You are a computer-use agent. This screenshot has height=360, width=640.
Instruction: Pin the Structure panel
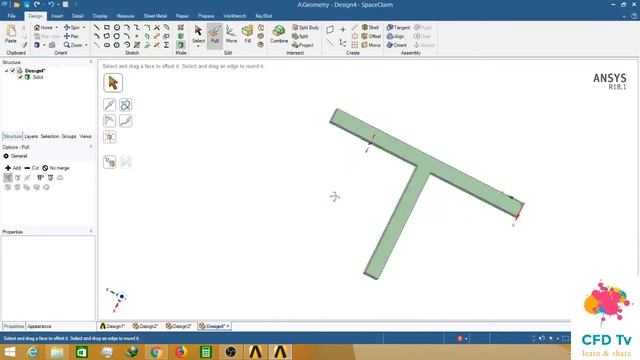pyautogui.click(x=91, y=62)
